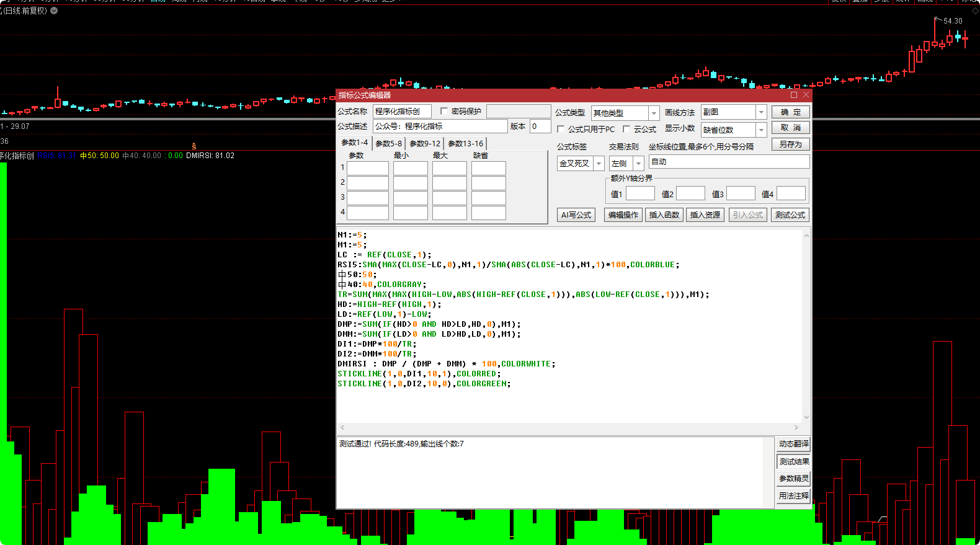Click code editor scroll-up arrow
980x545 pixels.
[806, 236]
